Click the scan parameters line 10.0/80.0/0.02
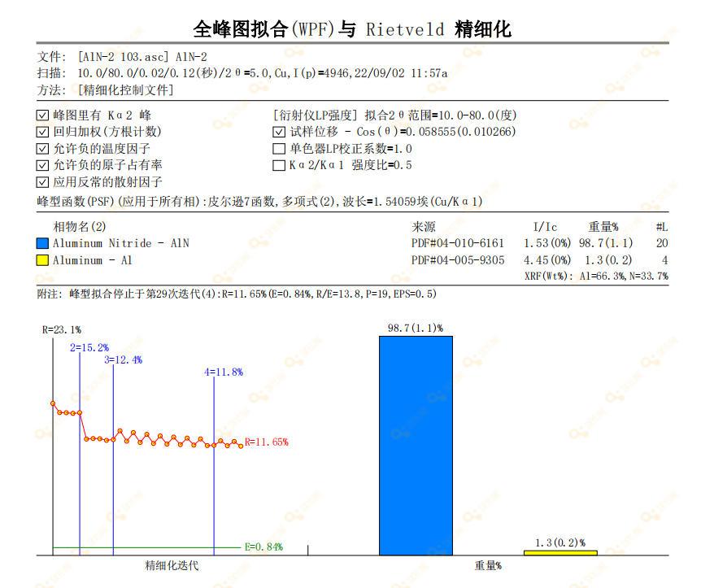The width and height of the screenshot is (701, 588). coord(263,73)
